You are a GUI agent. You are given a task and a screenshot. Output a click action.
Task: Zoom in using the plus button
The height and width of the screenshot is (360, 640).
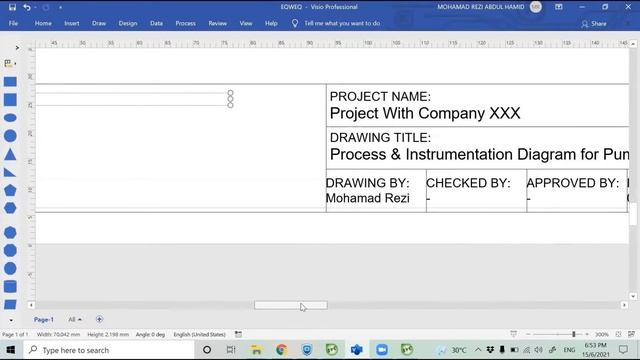(587, 334)
